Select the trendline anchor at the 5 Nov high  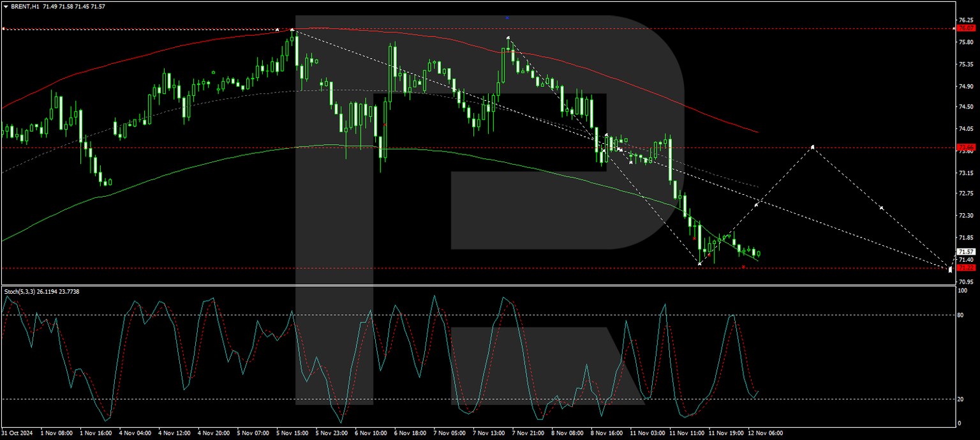point(292,29)
